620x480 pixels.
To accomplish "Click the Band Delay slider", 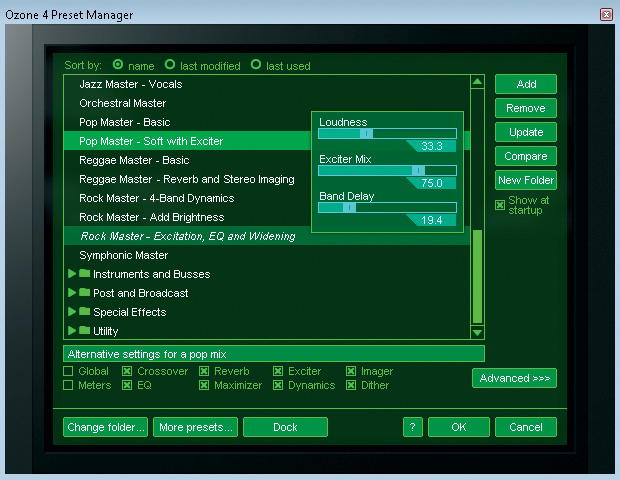I will coord(388,208).
